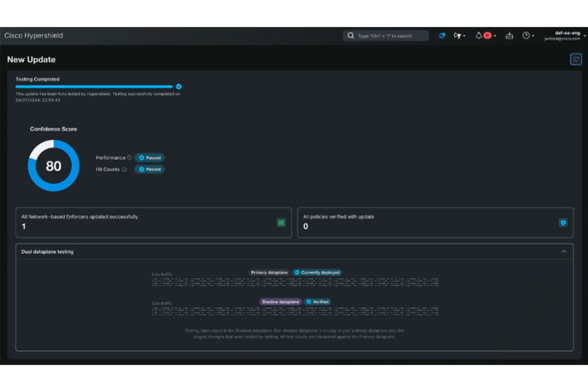Viewport: 588px width, 392px height.
Task: Open the Hit Counts info tooltip icon
Action: [124, 169]
